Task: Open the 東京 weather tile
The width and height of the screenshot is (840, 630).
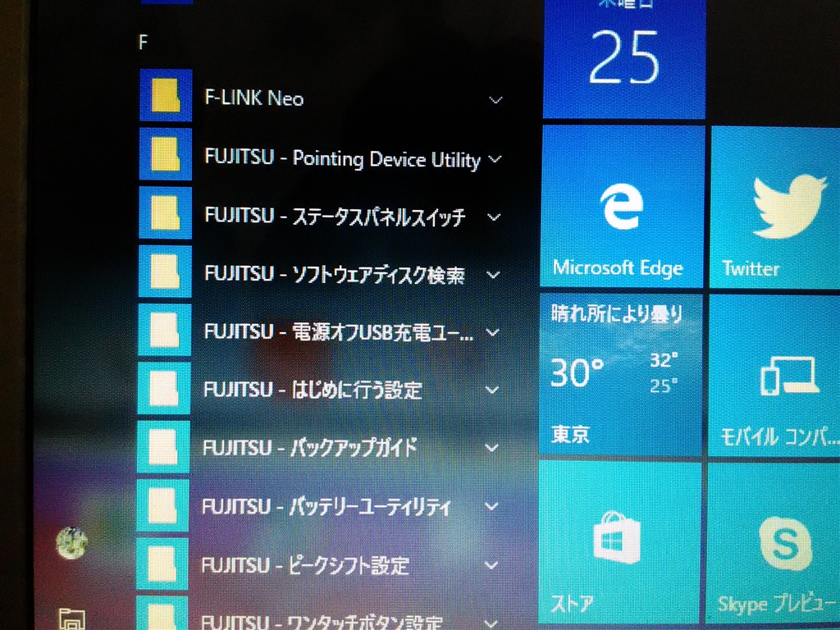Action: (x=620, y=374)
